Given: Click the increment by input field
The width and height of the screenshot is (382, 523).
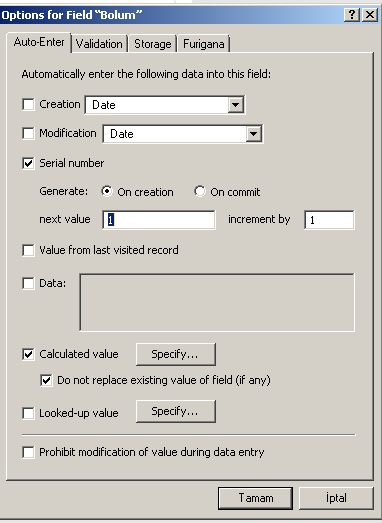Looking at the screenshot, I should pos(329,220).
